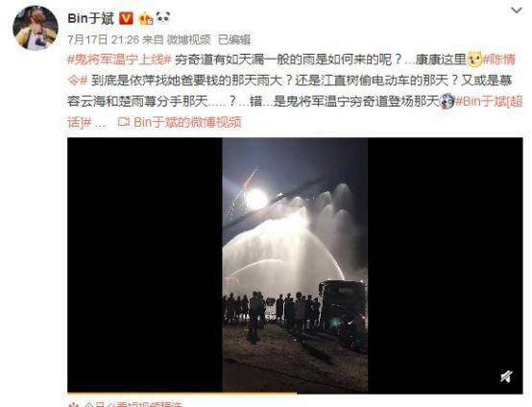Viewport: 532px width, 407px height.
Task: Seek on the orange video progress bar
Action: [x=295, y=394]
